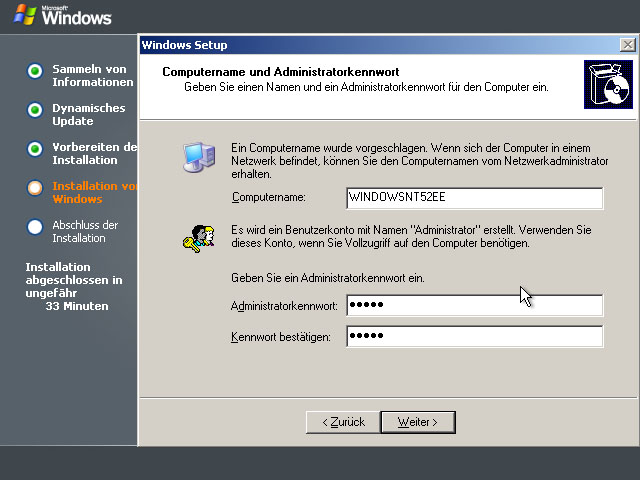
Task: Click the '33 Minuten' remaining time text
Action: (77, 306)
